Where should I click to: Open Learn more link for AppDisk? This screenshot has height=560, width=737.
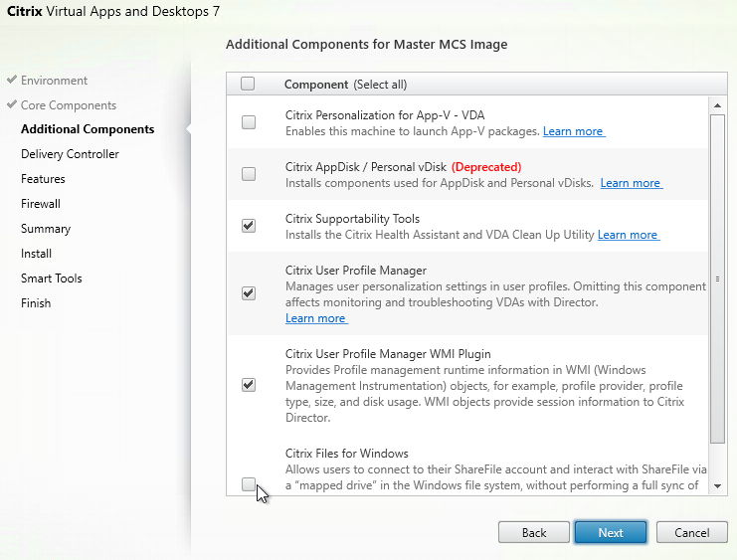click(632, 183)
